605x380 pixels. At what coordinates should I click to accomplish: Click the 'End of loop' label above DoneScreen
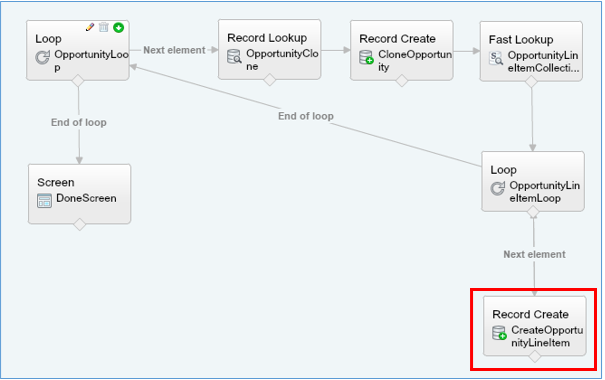pos(79,122)
